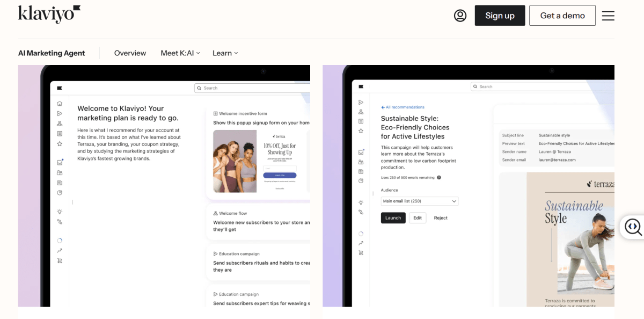Click pie chart icon in Welcome screen sidebar
Image resolution: width=644 pixels, height=319 pixels.
click(x=60, y=193)
